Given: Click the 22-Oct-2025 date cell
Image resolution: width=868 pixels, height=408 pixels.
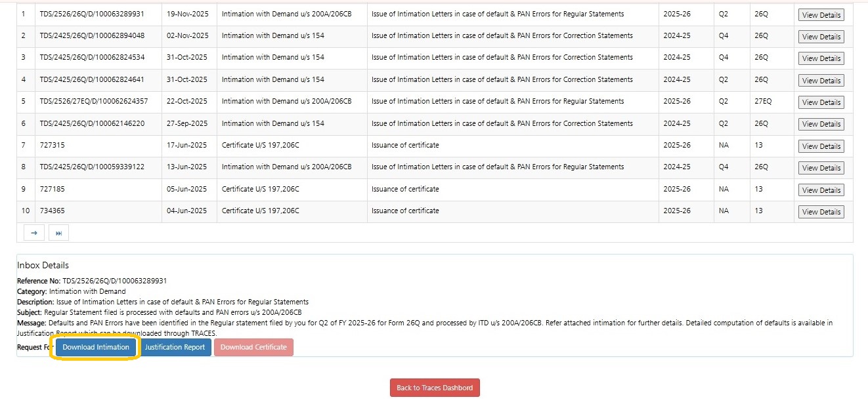Looking at the screenshot, I should (187, 101).
